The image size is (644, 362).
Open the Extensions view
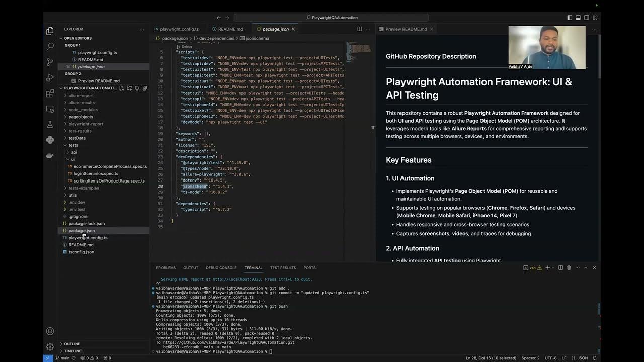50,94
